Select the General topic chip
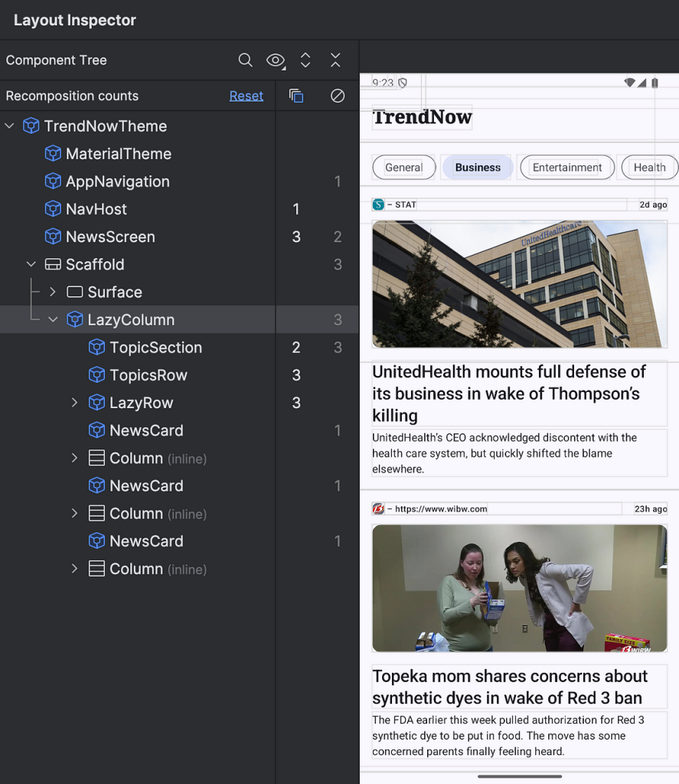The width and height of the screenshot is (679, 784). click(x=403, y=168)
